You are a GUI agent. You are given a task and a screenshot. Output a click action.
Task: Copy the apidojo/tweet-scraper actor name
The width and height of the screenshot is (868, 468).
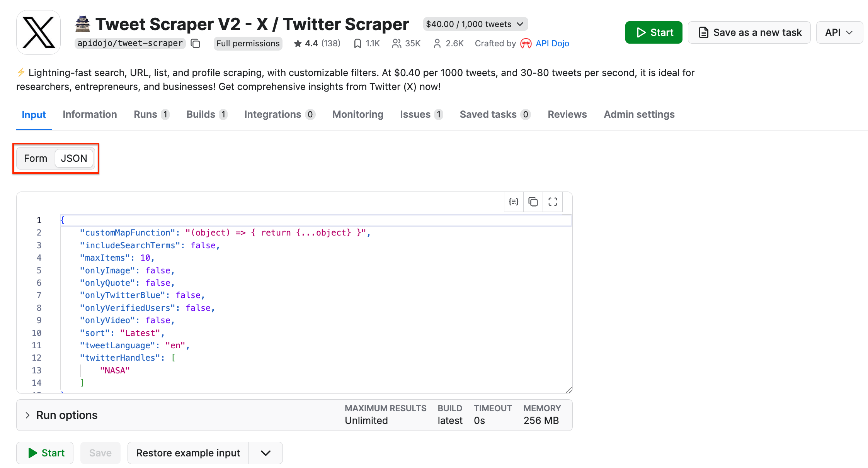[195, 43]
